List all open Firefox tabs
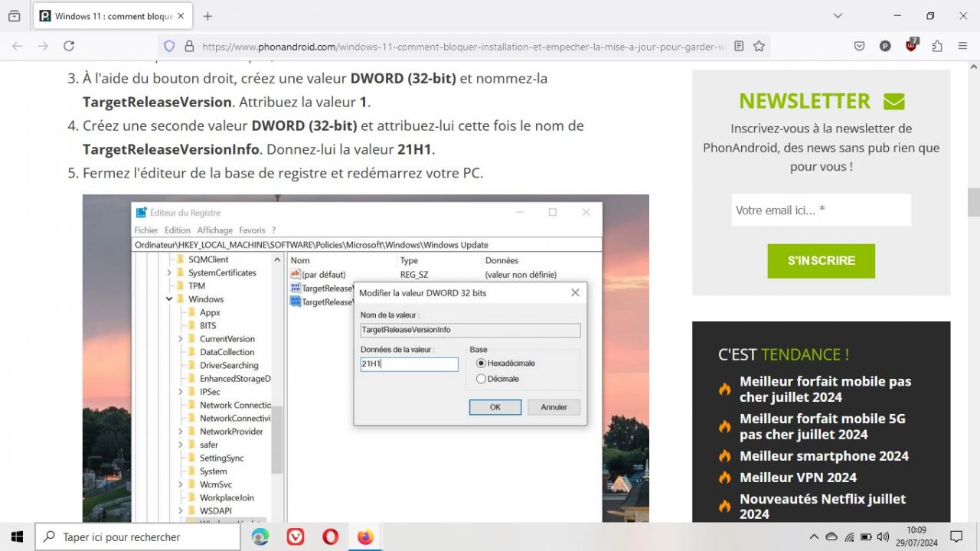This screenshot has width=980, height=551. 838,16
